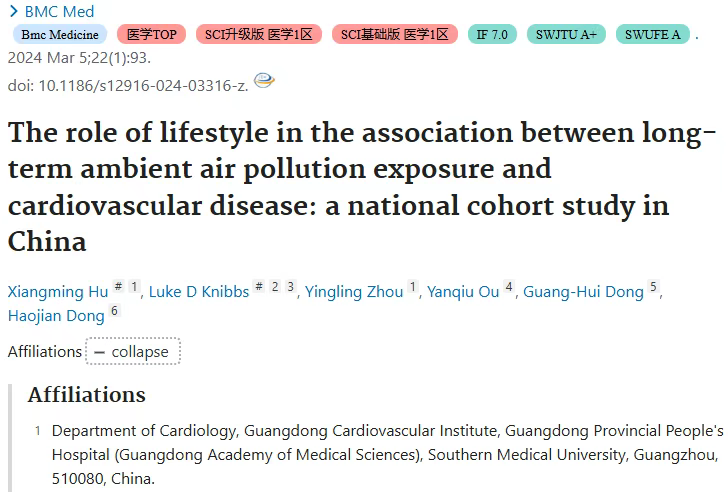Screen dimensions: 728x492
Task: Click affiliation superscript 5 after Guang-Hui Dong
Action: 653,286
